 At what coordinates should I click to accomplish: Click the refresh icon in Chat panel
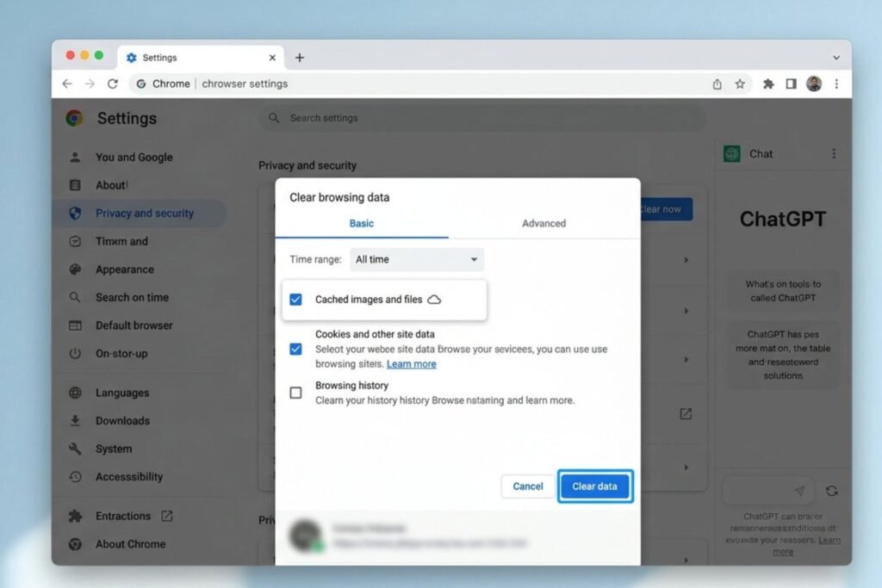(x=831, y=491)
